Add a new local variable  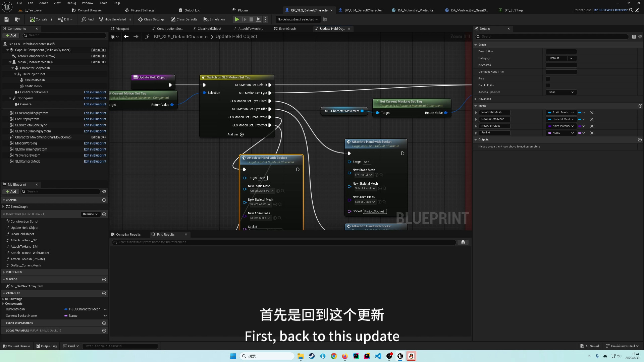click(104, 331)
